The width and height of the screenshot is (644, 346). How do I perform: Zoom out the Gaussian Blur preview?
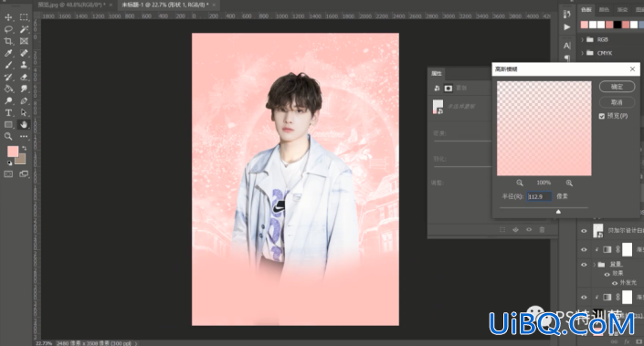(520, 183)
